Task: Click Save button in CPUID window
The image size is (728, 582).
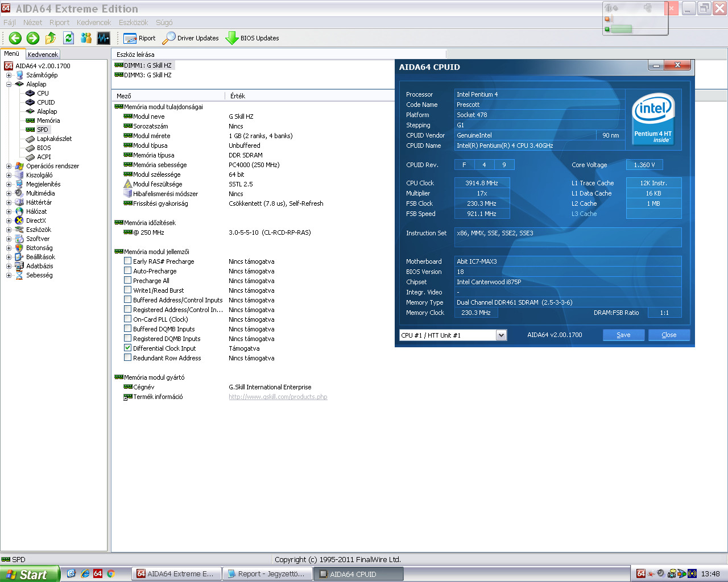Action: click(x=623, y=335)
